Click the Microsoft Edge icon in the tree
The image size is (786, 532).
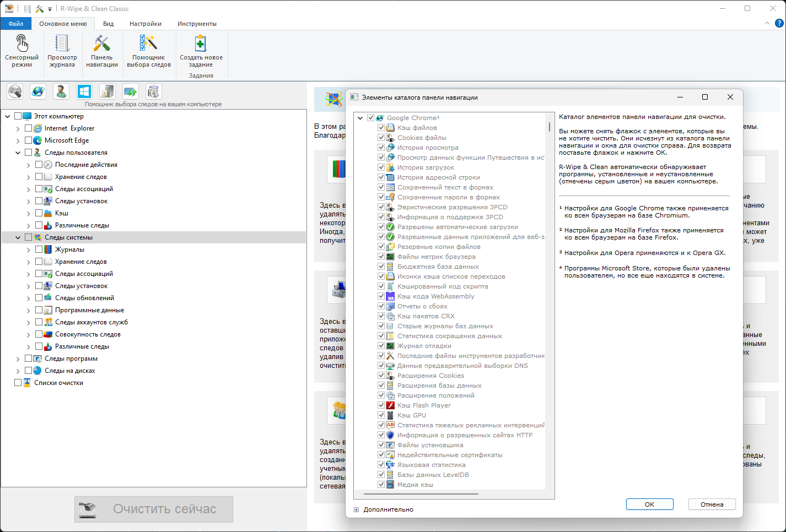click(37, 140)
